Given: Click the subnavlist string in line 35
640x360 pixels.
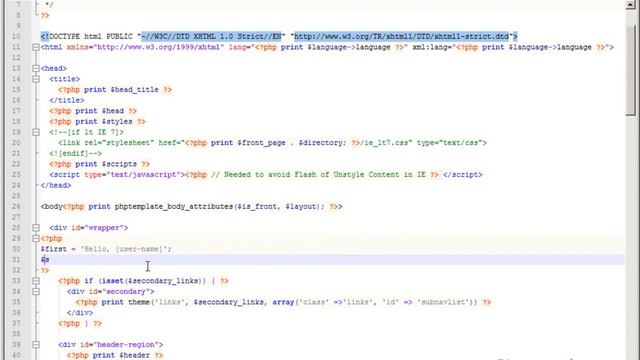Looking at the screenshot, I should pyautogui.click(x=444, y=302).
